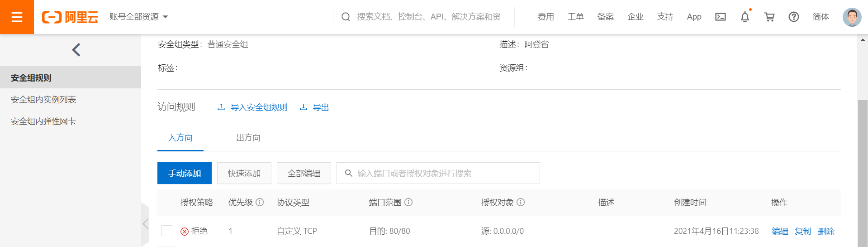Switch to the 出方向 tab
Viewport: 868px width, 247px height.
pyautogui.click(x=248, y=138)
